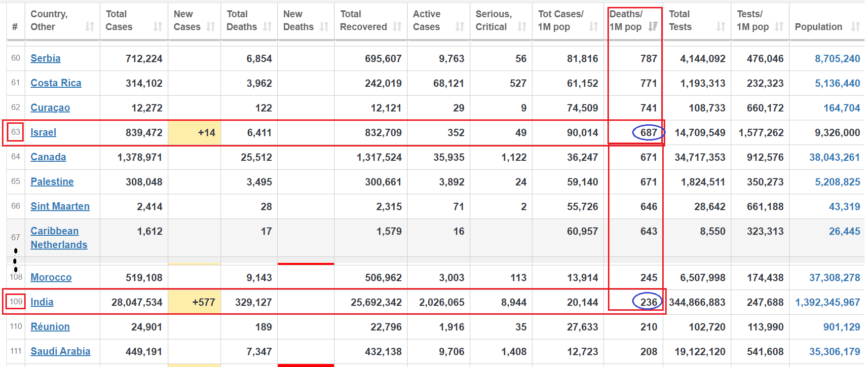Open Canada population link 38,043,261

(x=834, y=157)
